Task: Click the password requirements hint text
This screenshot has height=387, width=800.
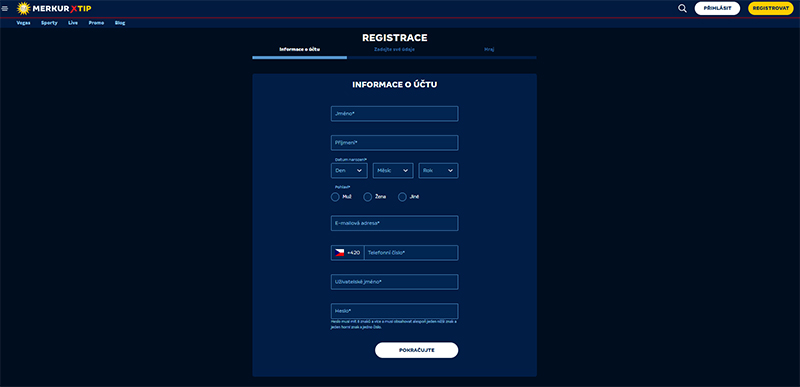Action: (394, 324)
